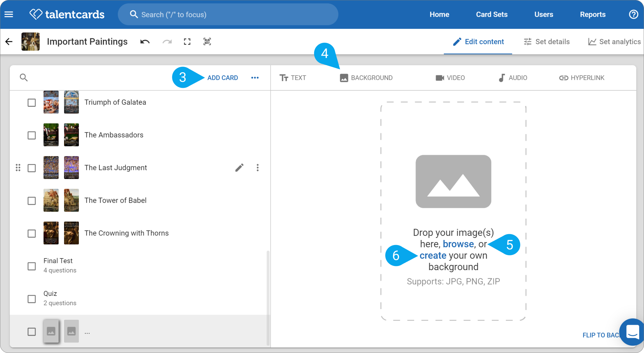Open the Card Sets menu
The image size is (644, 353).
492,14
